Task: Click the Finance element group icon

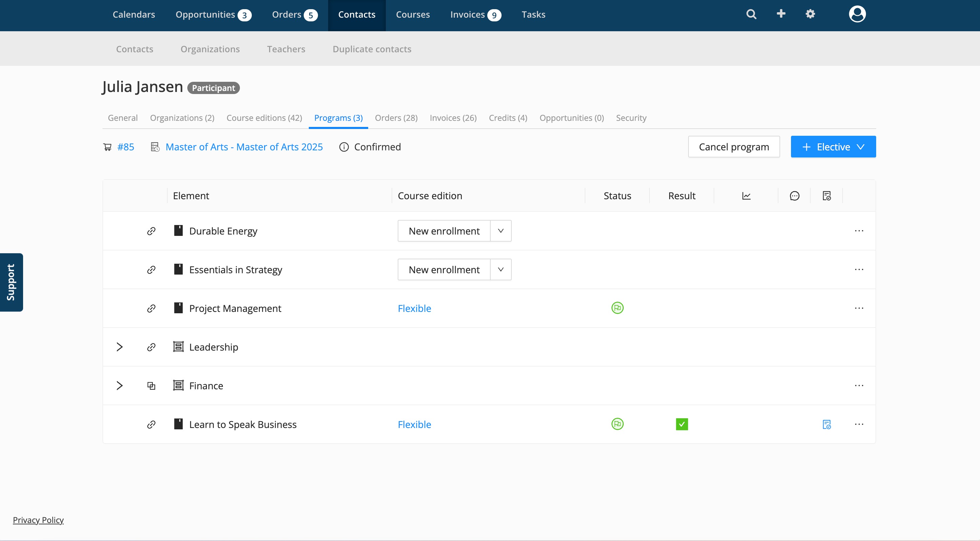Action: (x=178, y=386)
